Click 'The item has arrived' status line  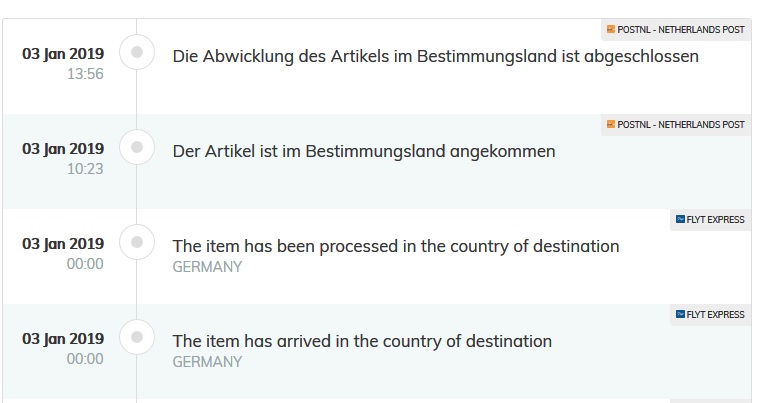pos(362,341)
